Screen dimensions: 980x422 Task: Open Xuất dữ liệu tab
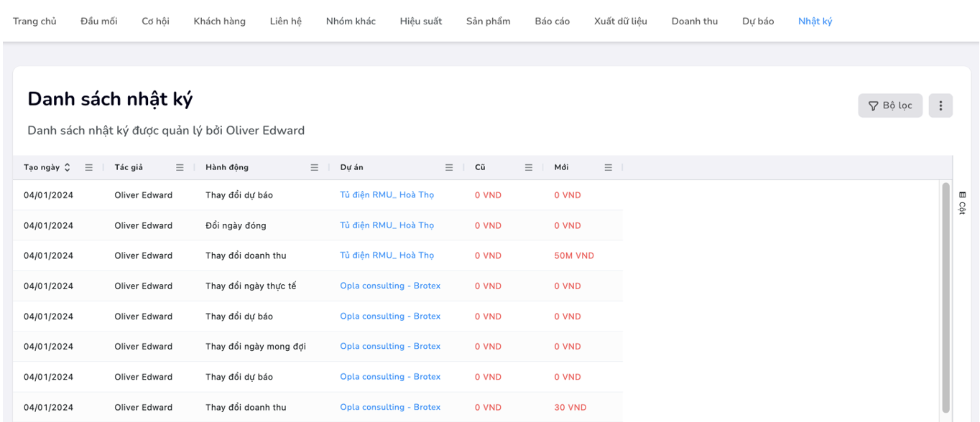point(621,21)
